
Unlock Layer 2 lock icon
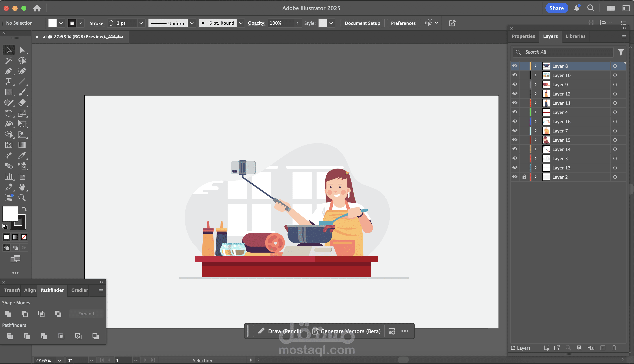point(524,177)
